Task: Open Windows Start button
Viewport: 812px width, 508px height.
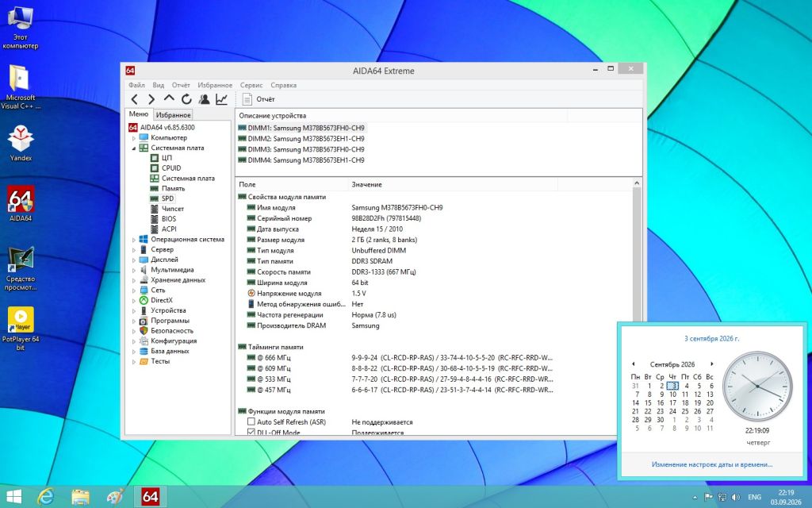Action: coord(14,497)
